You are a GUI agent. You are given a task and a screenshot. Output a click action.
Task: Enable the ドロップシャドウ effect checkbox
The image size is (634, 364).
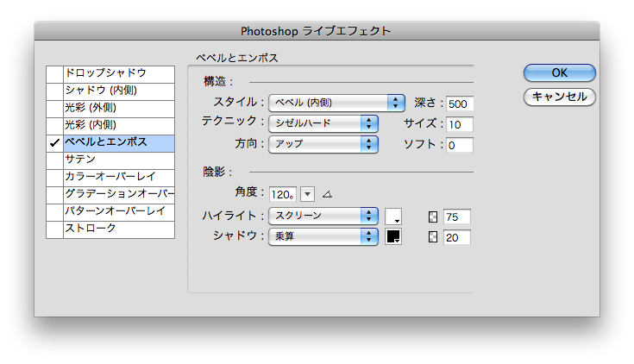pos(54,74)
